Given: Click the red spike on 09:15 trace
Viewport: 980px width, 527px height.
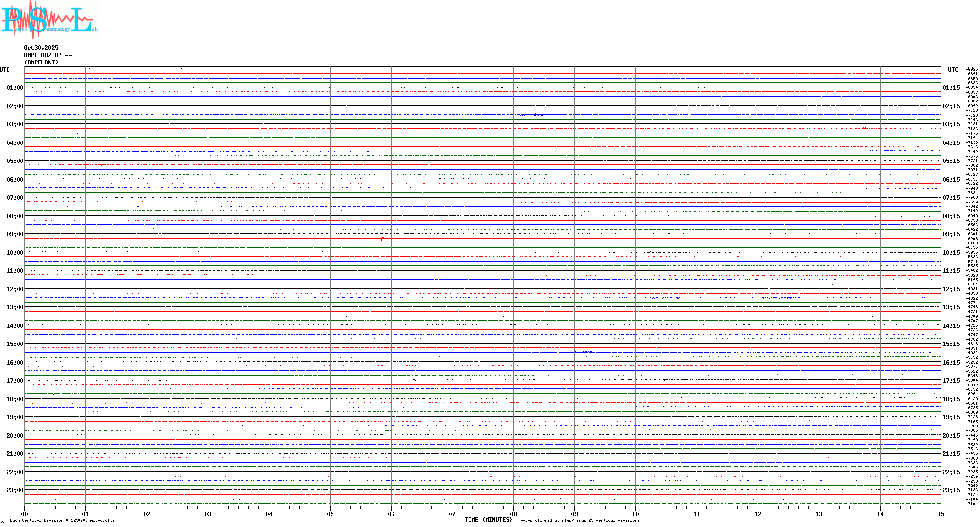Looking at the screenshot, I should click(x=383, y=238).
